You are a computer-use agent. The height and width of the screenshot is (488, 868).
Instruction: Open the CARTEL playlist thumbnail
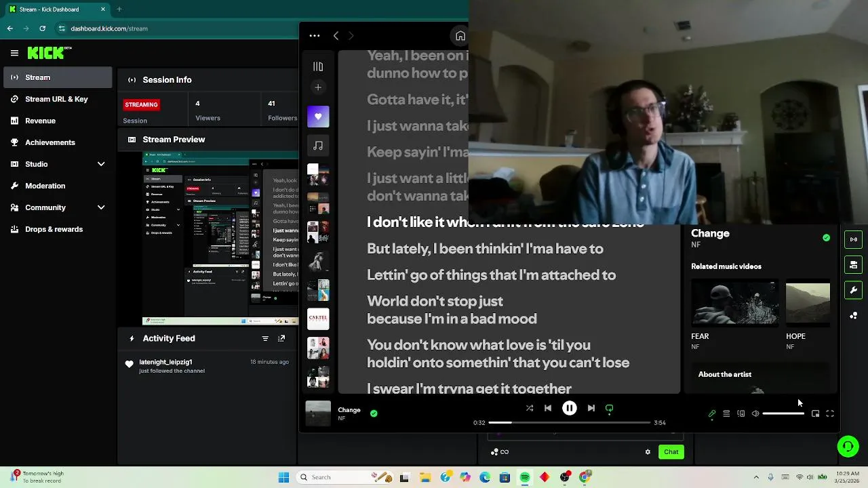click(318, 319)
